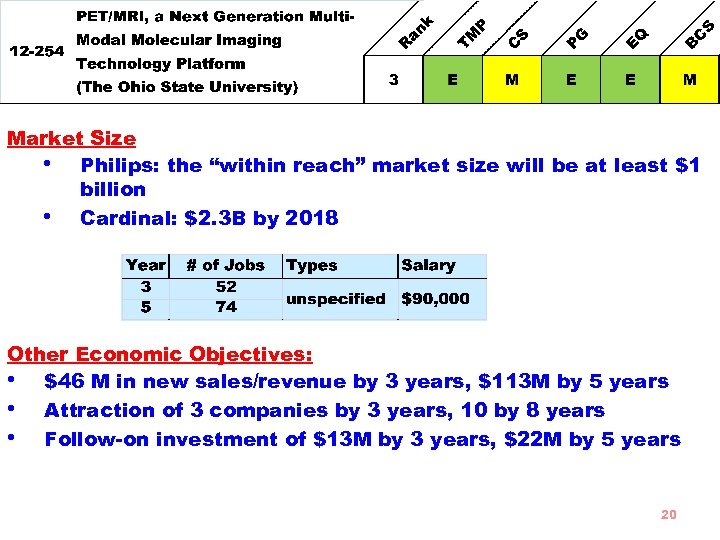Click 'Other Economic Objectives:' heading
Image resolution: width=720 pixels, height=540 pixels.
coord(160,354)
